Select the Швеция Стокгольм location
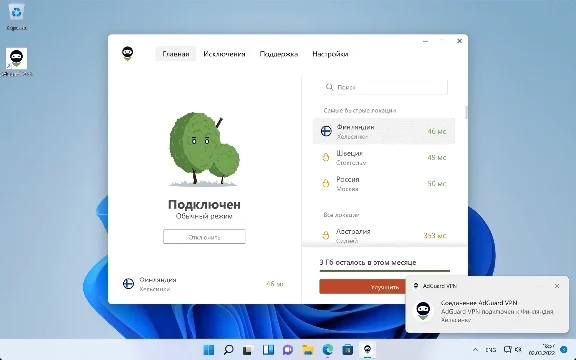The height and width of the screenshot is (360, 576). click(x=384, y=157)
